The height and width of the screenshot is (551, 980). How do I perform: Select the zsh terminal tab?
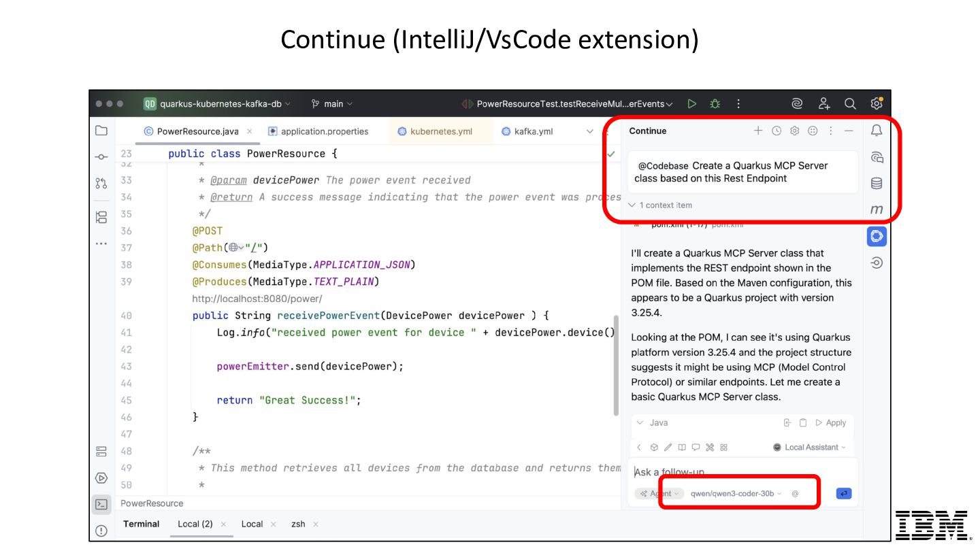298,524
